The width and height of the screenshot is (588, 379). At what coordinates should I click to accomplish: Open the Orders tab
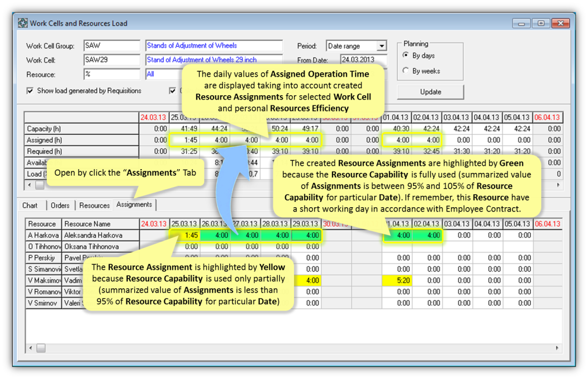click(60, 206)
